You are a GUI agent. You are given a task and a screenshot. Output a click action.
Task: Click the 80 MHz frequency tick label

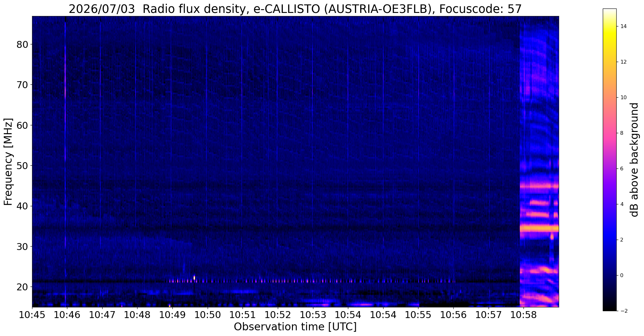[22, 44]
